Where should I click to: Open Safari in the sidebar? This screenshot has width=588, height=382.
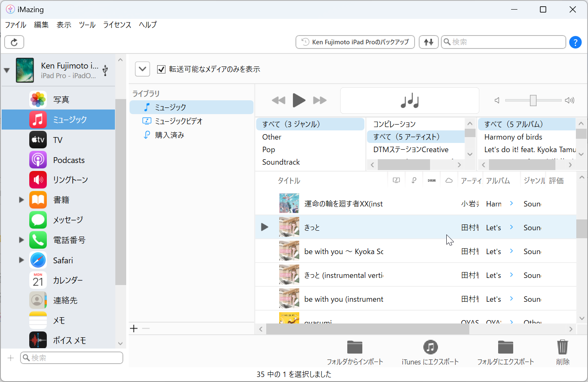(x=59, y=260)
